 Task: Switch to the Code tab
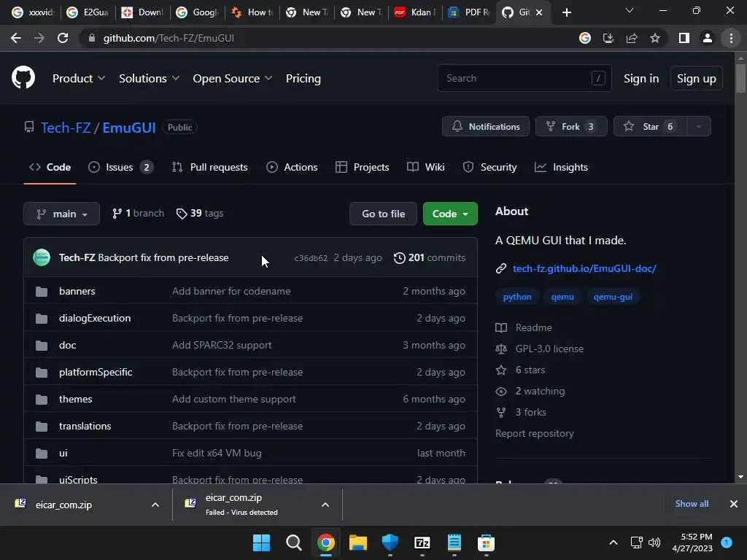click(x=50, y=167)
